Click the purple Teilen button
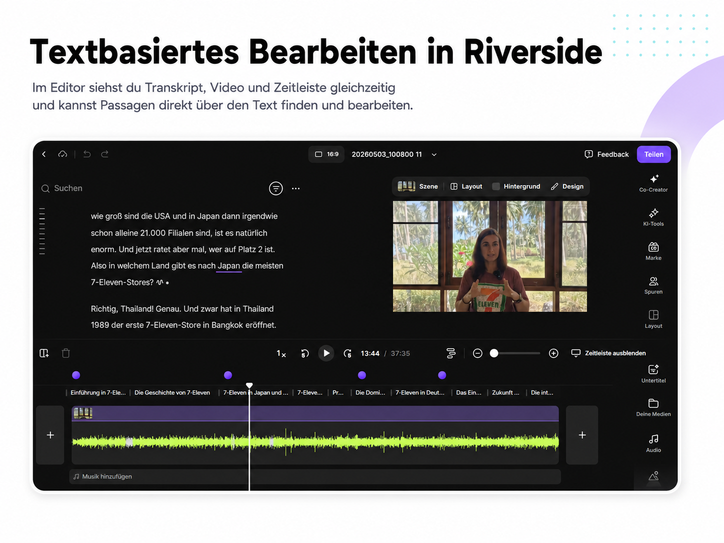 click(x=654, y=154)
